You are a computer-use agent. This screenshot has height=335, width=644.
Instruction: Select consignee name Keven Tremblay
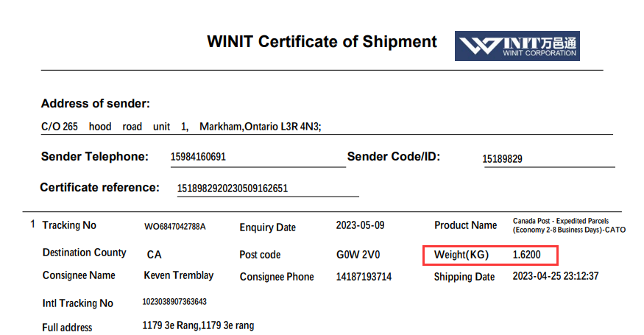(x=179, y=275)
